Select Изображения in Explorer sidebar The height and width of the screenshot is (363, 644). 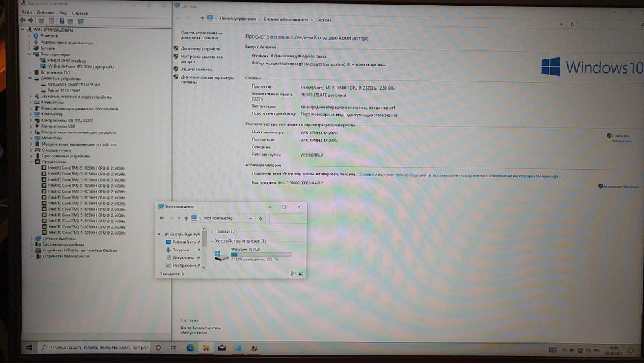click(184, 266)
